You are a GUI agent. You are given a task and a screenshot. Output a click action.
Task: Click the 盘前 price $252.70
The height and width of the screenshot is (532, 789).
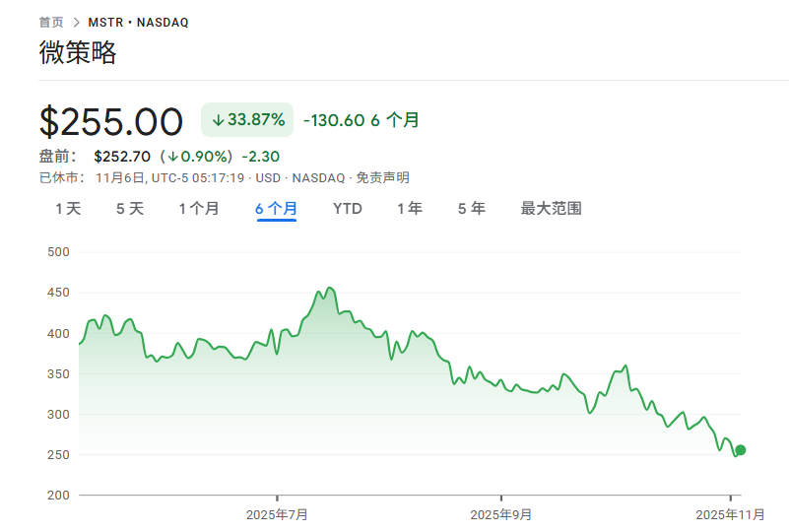click(122, 157)
